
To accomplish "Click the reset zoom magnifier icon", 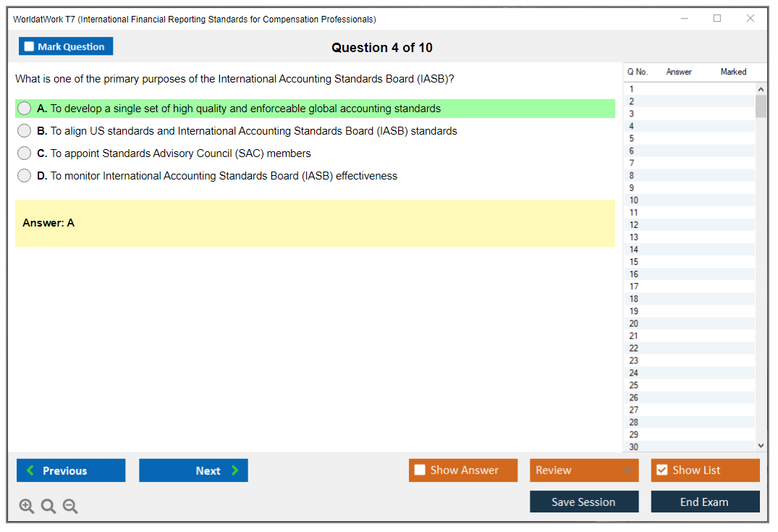I will click(x=48, y=506).
